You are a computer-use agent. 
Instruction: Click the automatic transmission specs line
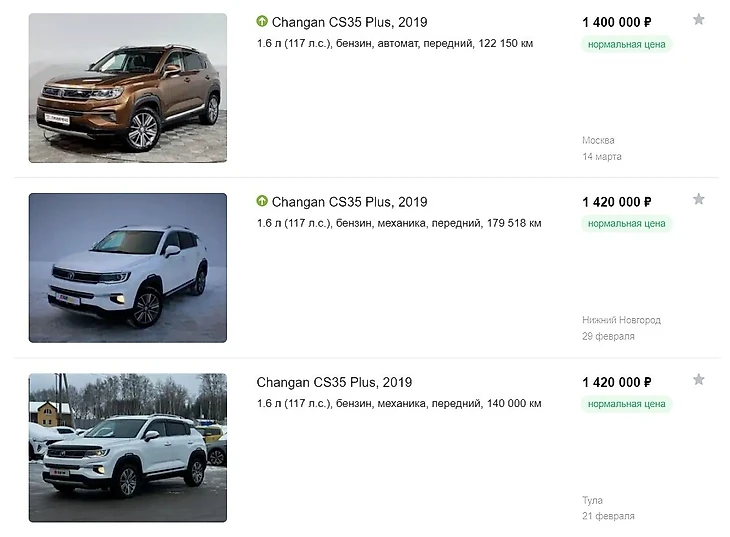pyautogui.click(x=394, y=44)
